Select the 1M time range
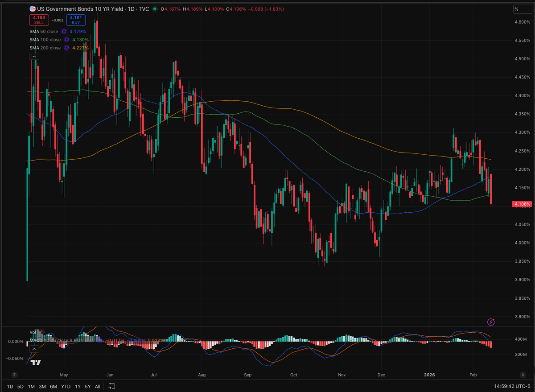 pyautogui.click(x=31, y=386)
